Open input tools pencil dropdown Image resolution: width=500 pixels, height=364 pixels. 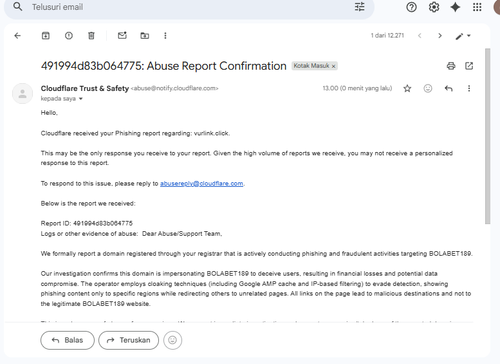point(463,36)
